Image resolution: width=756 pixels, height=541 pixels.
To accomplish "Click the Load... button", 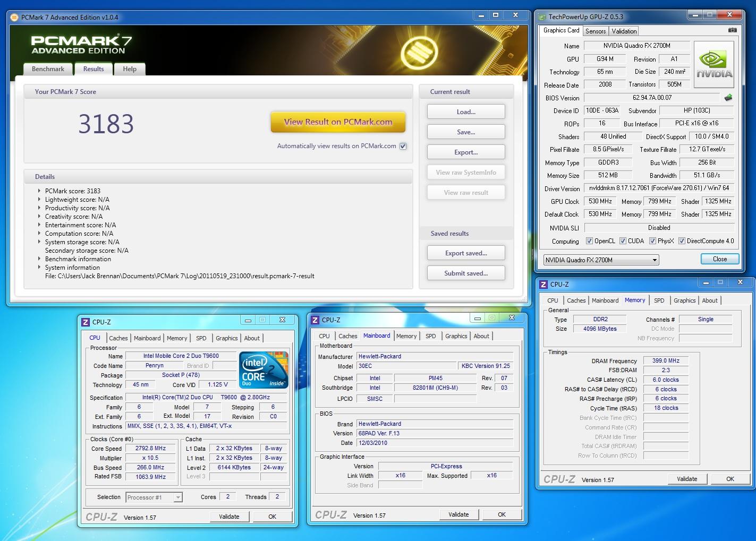I will [x=466, y=112].
